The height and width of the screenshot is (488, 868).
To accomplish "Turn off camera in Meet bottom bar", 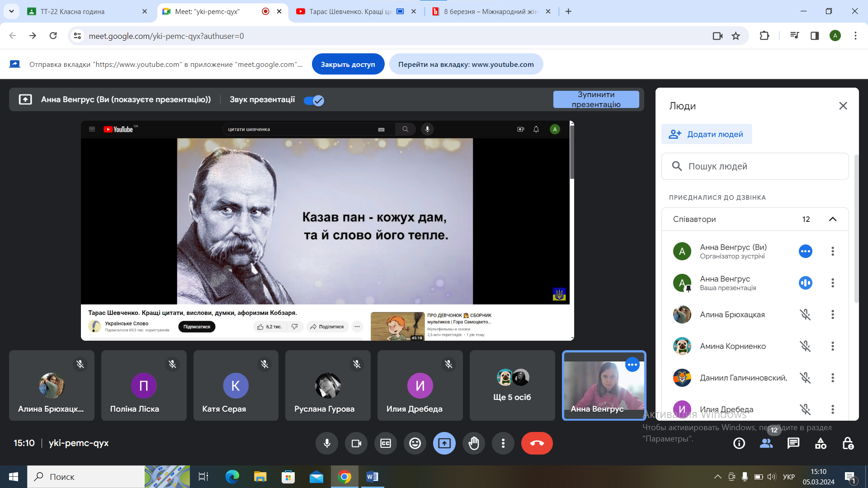I will (356, 443).
